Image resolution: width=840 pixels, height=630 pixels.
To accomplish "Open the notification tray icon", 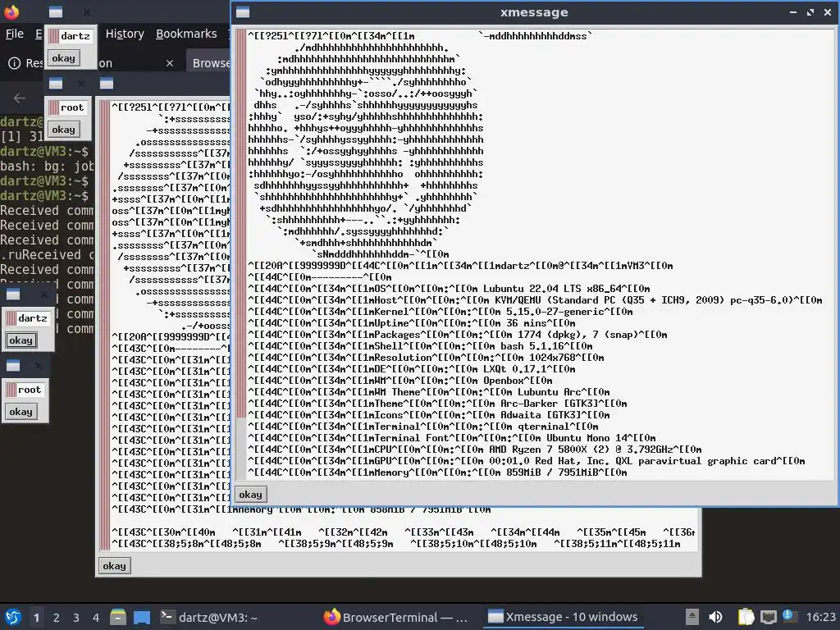I will point(788,616).
